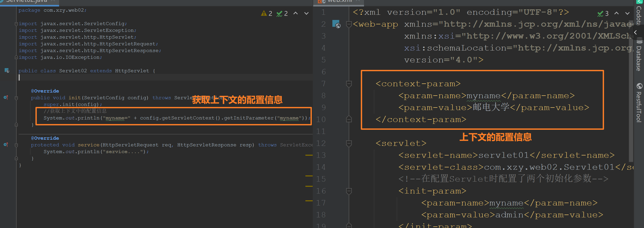This screenshot has width=644, height=228.
Task: Collapse the context-param element on line 7
Action: pyautogui.click(x=349, y=84)
